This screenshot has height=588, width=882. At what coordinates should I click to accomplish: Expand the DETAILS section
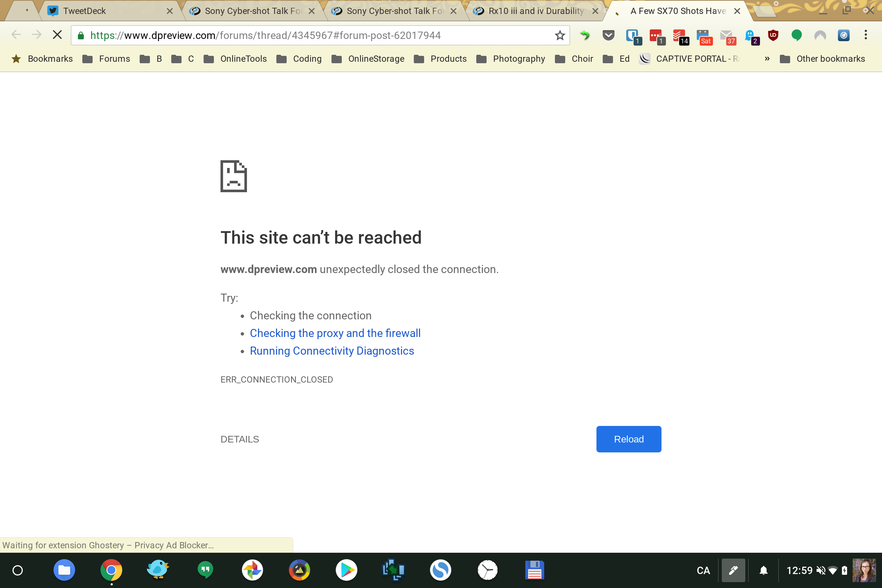(240, 439)
